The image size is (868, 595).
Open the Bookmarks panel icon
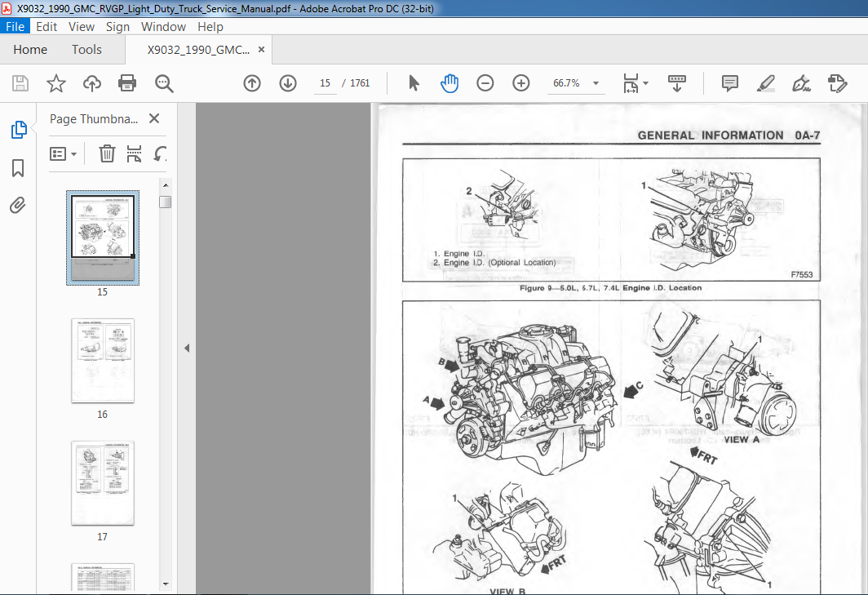coord(18,168)
